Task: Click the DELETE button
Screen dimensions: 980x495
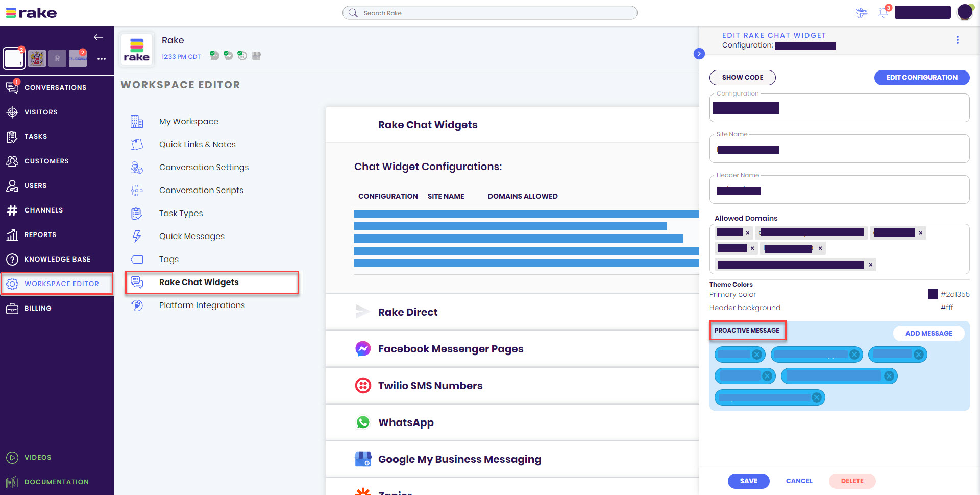Action: [852, 481]
